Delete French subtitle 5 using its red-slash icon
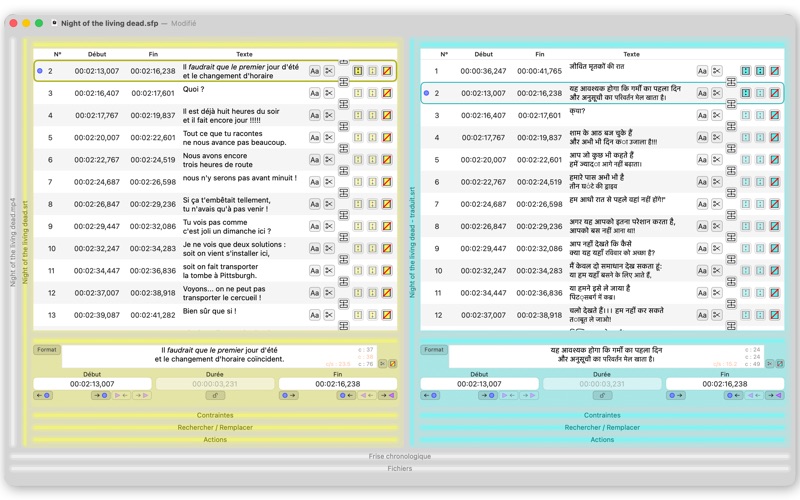Image resolution: width=800 pixels, height=500 pixels. (387, 137)
